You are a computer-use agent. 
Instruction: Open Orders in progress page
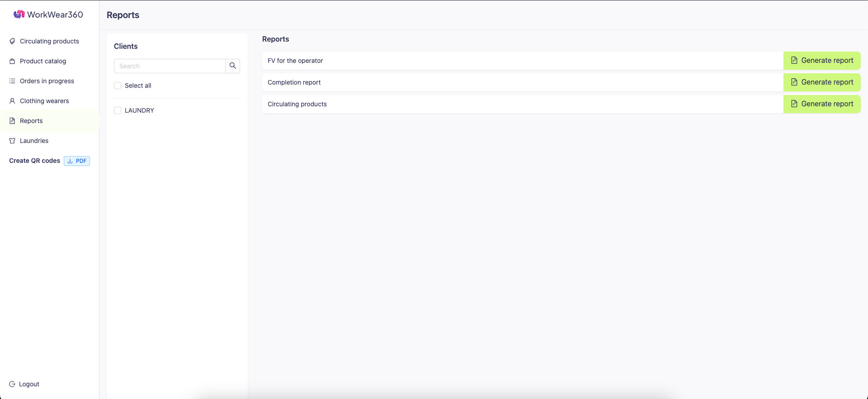[47, 81]
